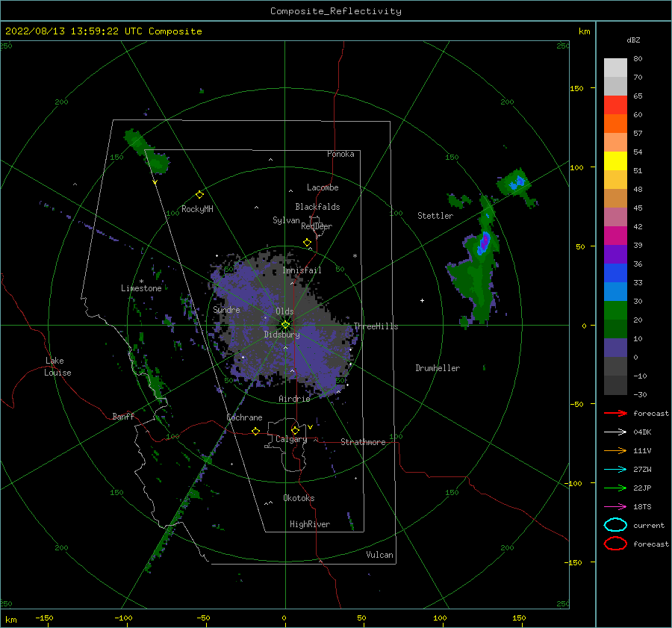The image size is (672, 628).
Task: Click the Okotoks label
Action: pos(299,498)
